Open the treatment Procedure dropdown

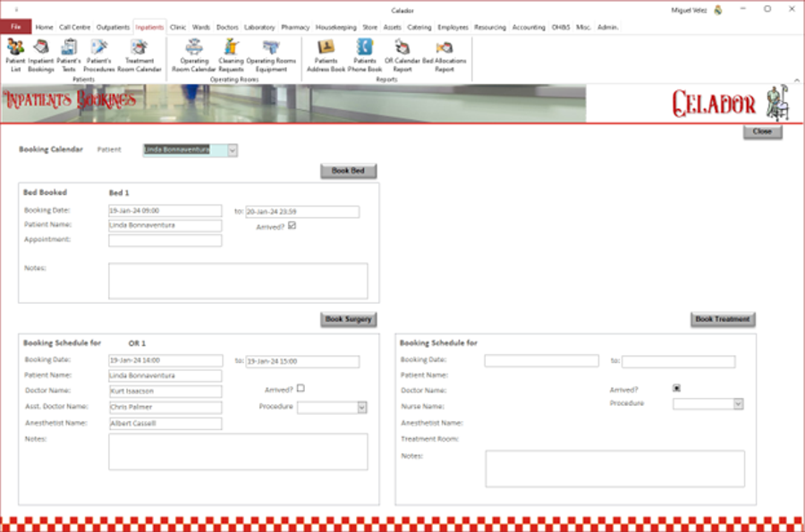(x=737, y=403)
